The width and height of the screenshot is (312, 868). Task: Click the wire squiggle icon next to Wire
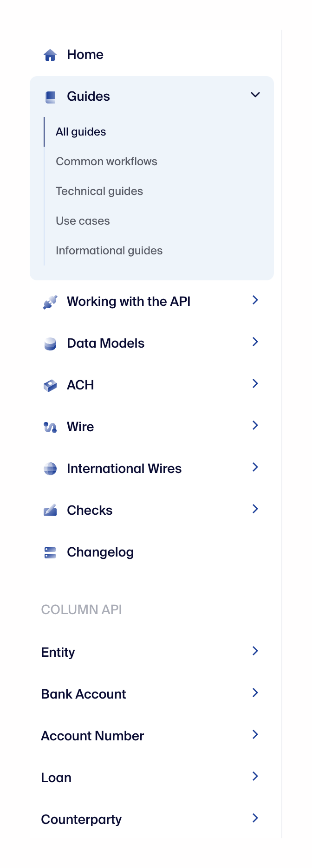click(49, 426)
